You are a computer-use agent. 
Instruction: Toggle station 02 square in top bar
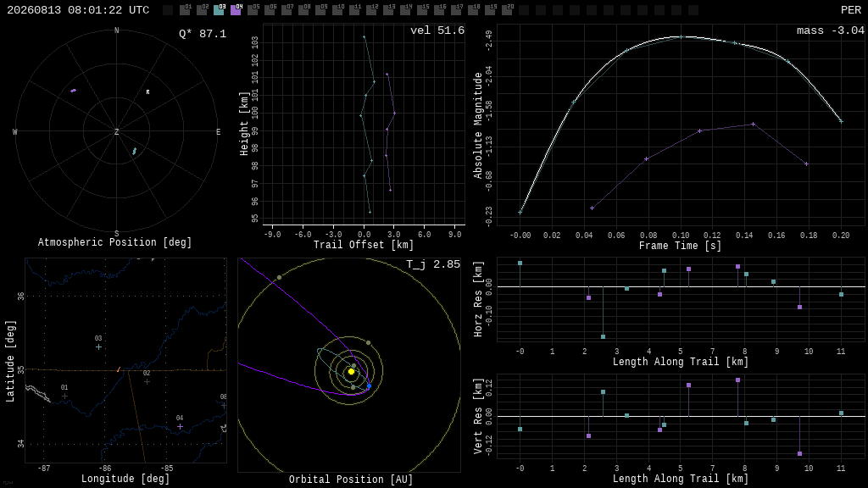click(202, 10)
